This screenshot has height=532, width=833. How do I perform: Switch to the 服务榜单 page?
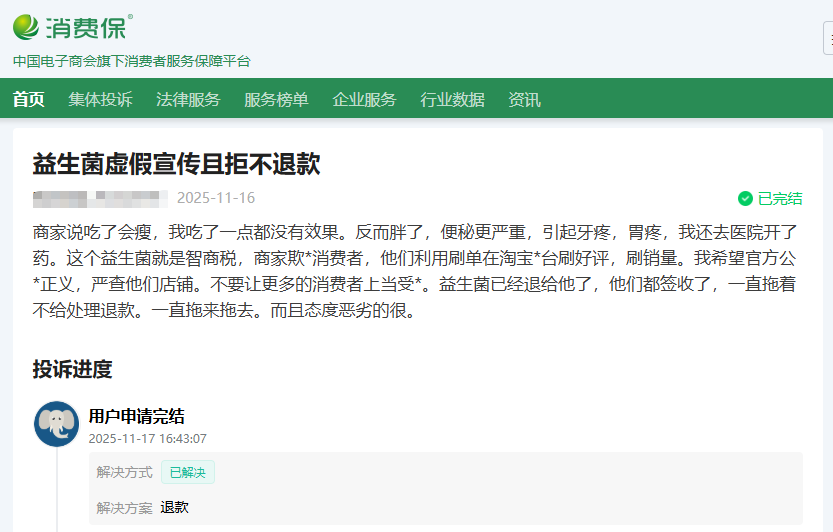tap(276, 99)
